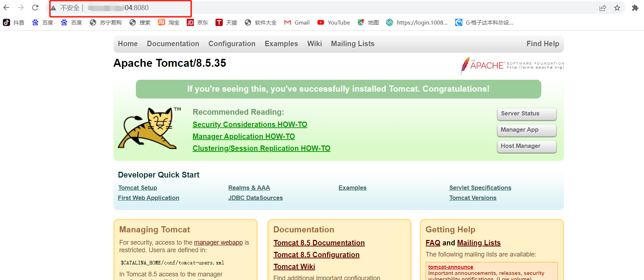Open the Realms & AAA link
The image size is (644, 280).
[x=249, y=188]
